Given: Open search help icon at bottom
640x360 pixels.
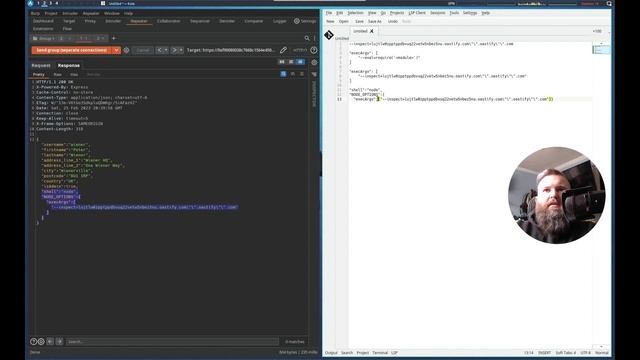Looking at the screenshot, I should point(33,341).
